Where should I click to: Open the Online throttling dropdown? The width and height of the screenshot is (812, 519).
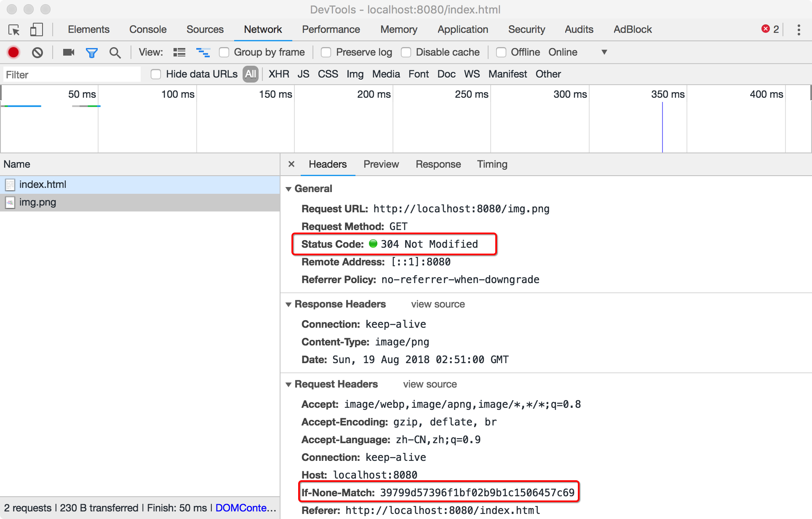coord(604,52)
